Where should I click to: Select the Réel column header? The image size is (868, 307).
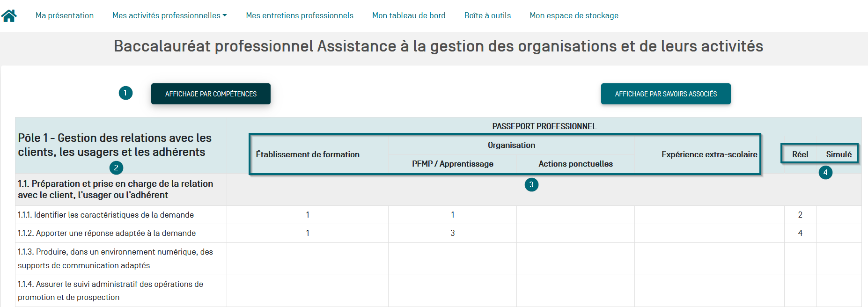800,154
